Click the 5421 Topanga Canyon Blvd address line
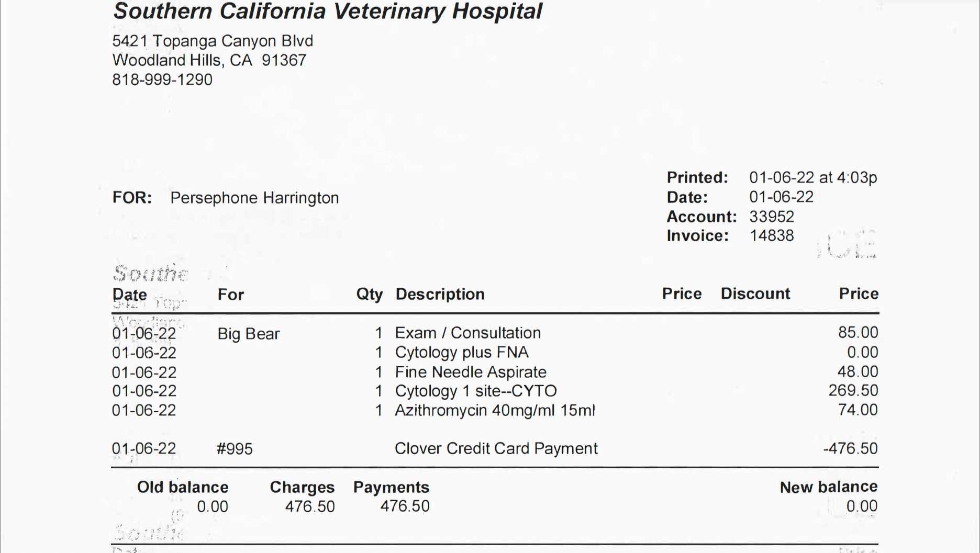Viewport: 980px width, 553px height. (x=213, y=41)
